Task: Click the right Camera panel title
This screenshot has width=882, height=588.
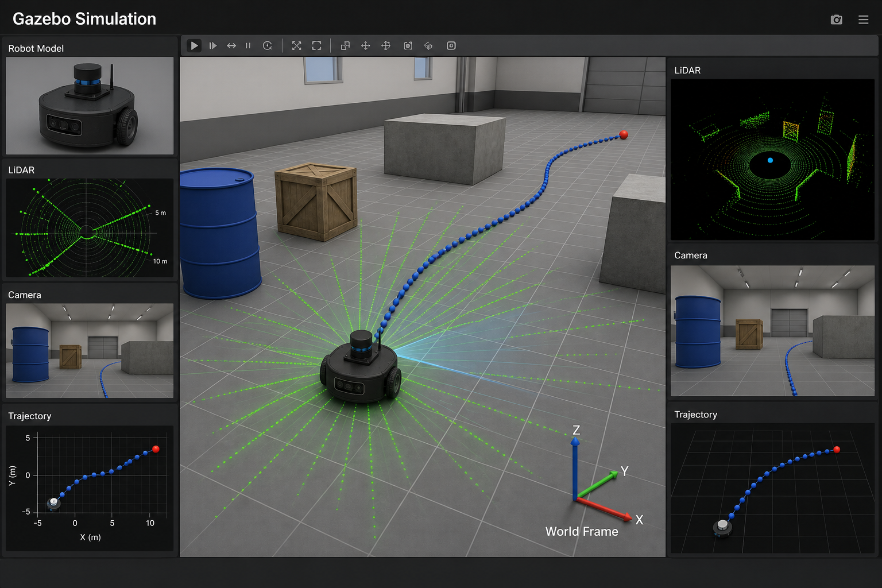Action: (x=691, y=255)
